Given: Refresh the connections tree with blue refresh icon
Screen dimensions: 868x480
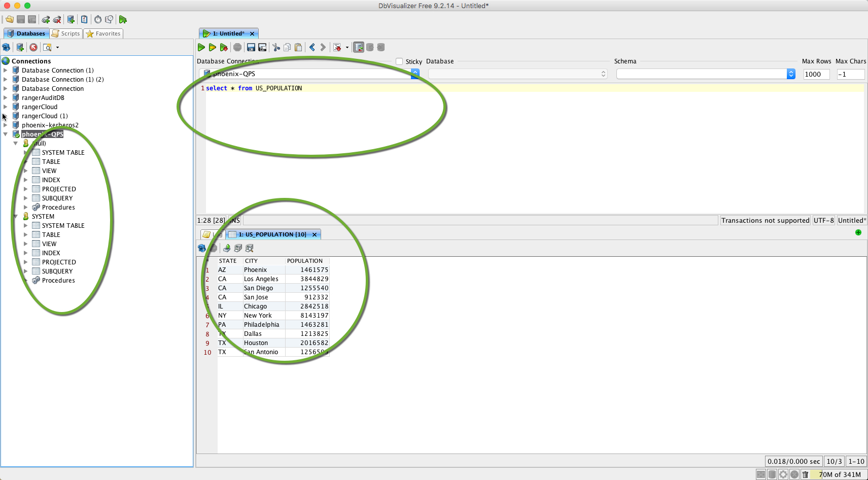Looking at the screenshot, I should point(6,47).
